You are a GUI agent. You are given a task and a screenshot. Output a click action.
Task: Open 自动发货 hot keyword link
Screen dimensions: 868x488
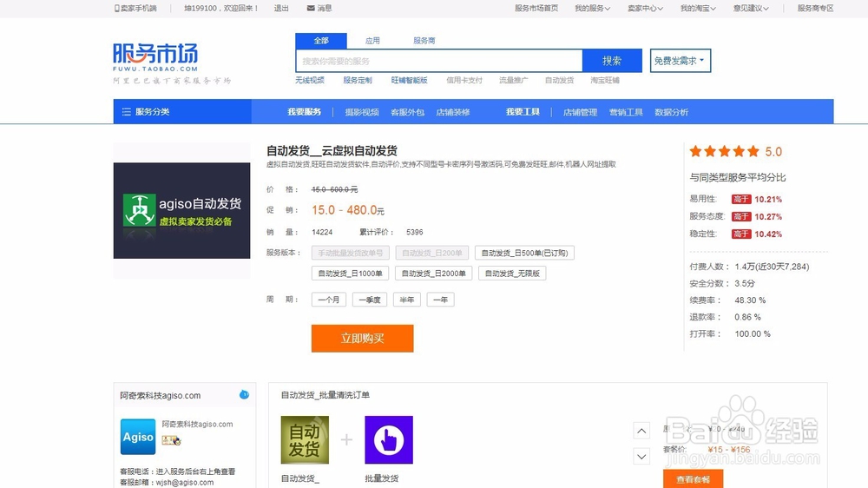[x=559, y=80]
